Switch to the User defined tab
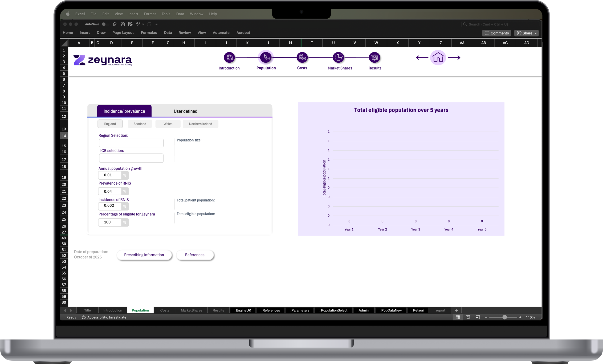 (x=185, y=111)
